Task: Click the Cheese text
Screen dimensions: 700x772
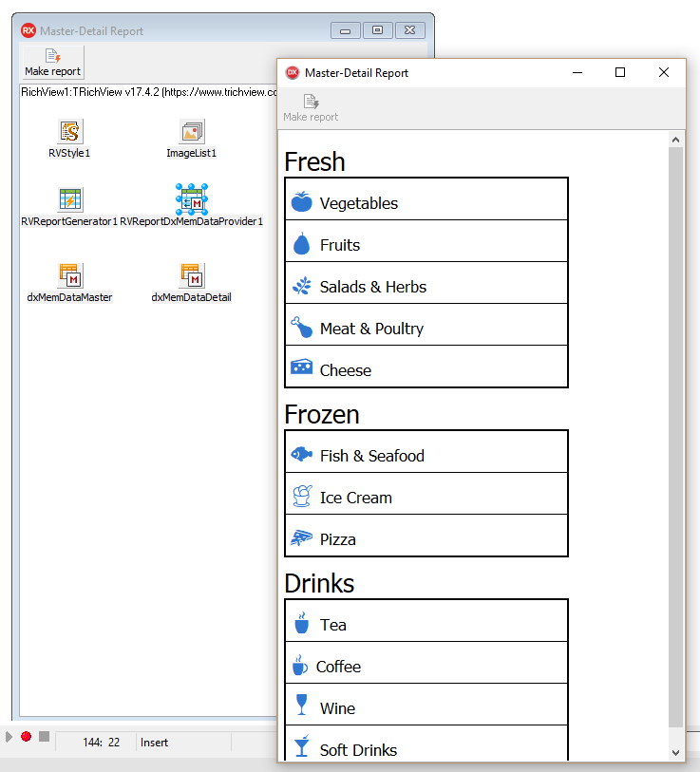Action: 346,370
